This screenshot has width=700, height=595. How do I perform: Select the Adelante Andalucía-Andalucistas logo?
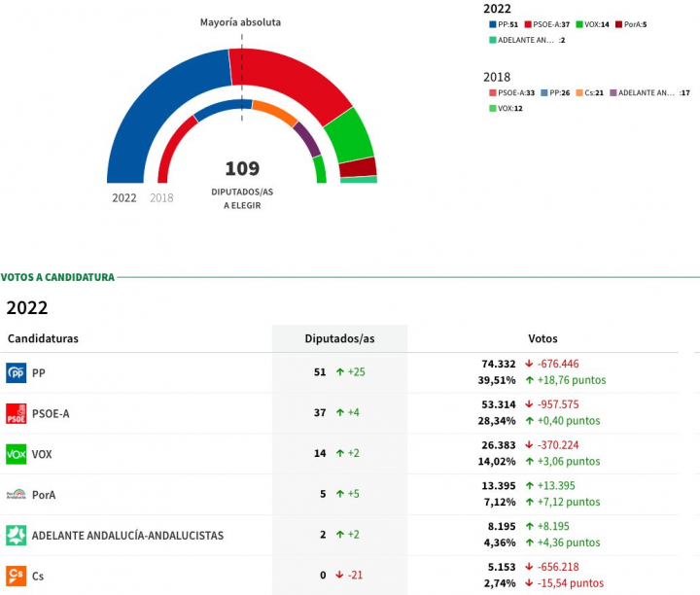(x=17, y=535)
